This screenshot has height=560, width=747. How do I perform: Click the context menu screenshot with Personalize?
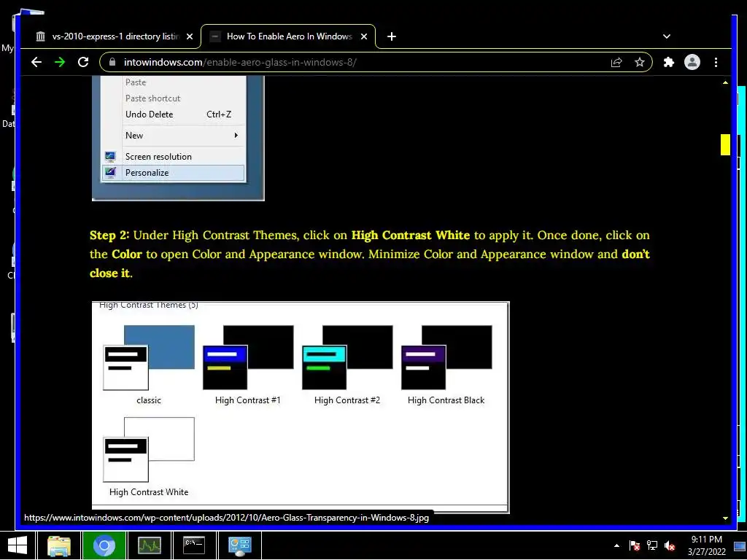[x=178, y=138]
